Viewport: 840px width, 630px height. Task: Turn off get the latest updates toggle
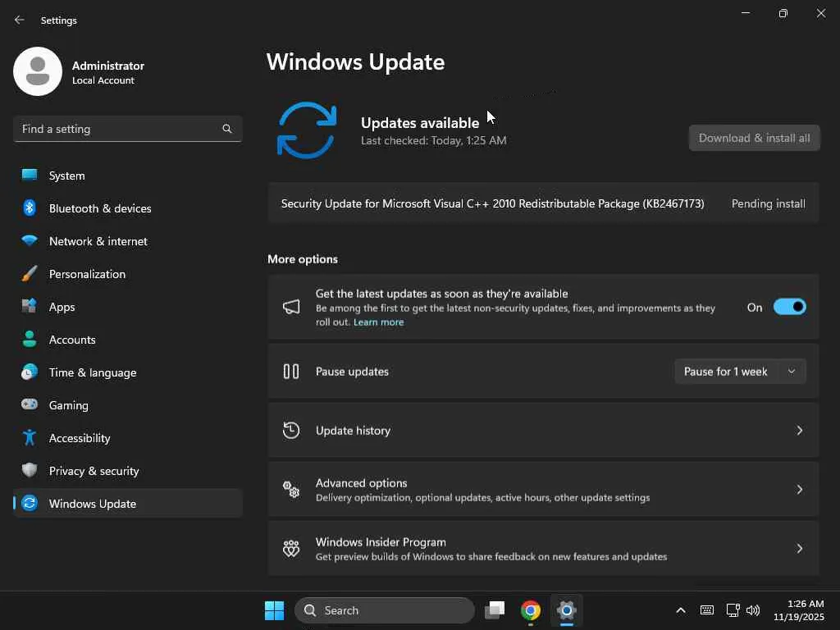click(x=790, y=307)
